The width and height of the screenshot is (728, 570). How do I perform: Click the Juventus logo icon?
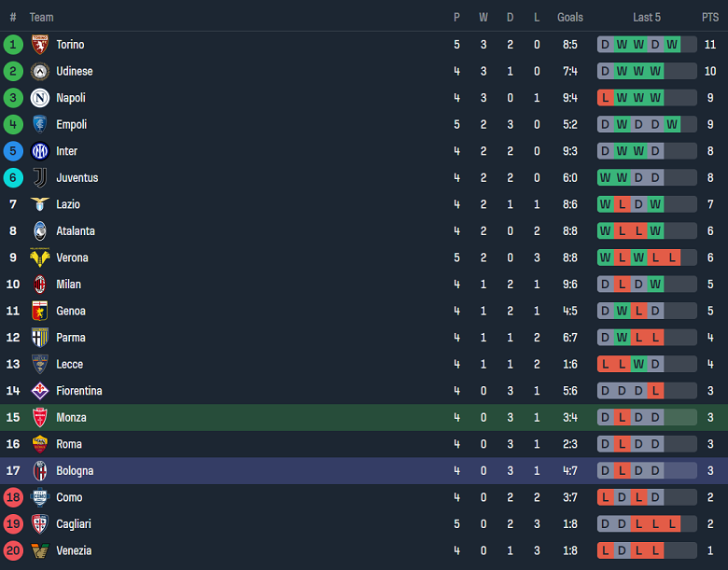[39, 177]
